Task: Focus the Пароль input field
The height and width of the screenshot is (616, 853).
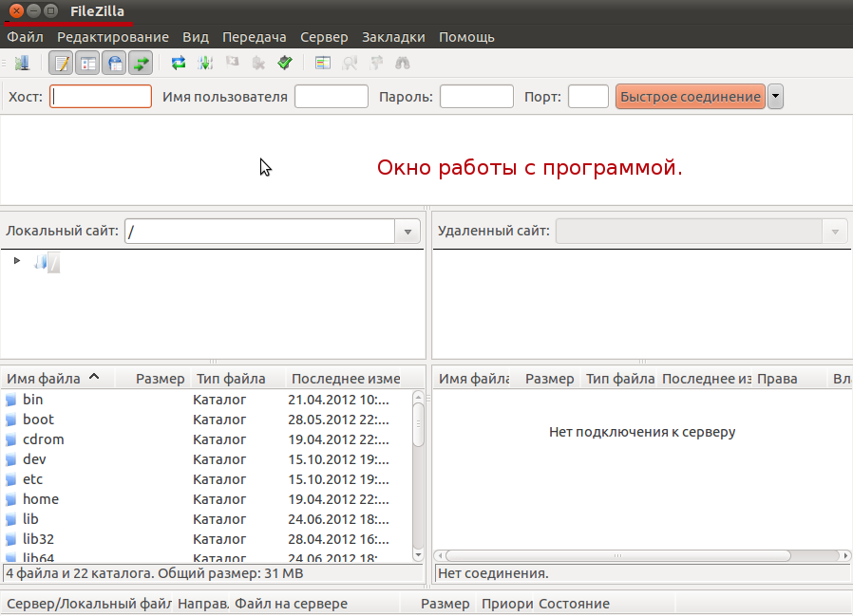Action: point(477,96)
